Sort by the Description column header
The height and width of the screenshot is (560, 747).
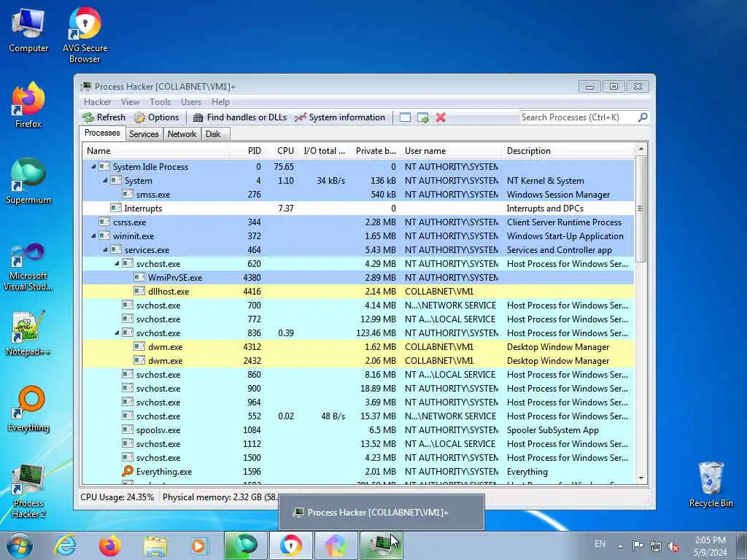(x=568, y=151)
